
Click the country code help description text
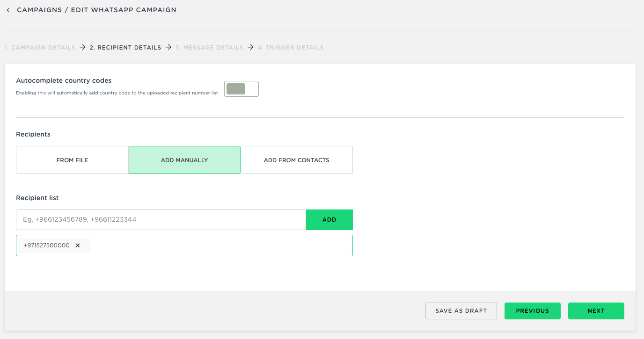(x=117, y=93)
